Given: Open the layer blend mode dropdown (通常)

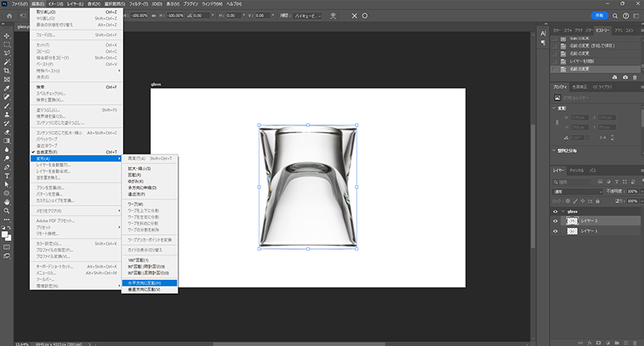Looking at the screenshot, I should click(576, 191).
